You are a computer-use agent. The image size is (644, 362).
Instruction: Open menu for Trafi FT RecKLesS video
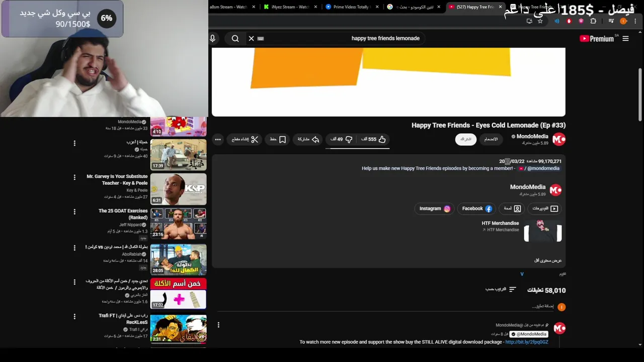[74, 317]
